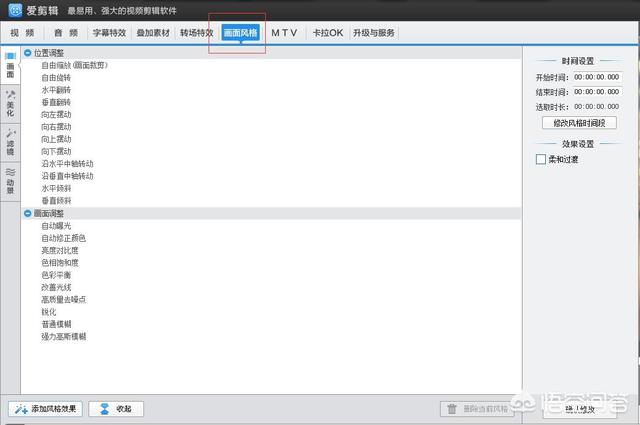Open the 升级与服务 tab
640x425 pixels.
click(372, 33)
